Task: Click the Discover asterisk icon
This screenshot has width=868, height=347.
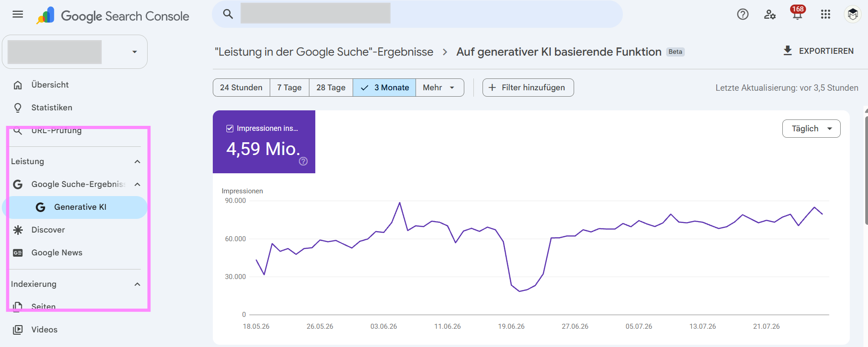Action: (18, 230)
